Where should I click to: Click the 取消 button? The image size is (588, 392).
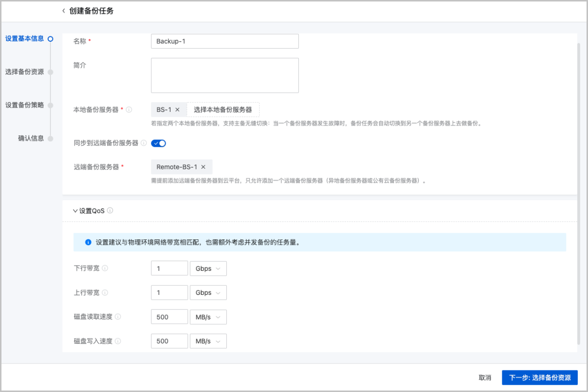(485, 378)
